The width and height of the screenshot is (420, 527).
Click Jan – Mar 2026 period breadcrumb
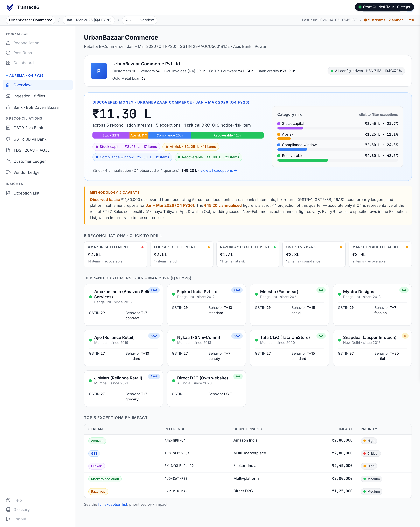[89, 20]
